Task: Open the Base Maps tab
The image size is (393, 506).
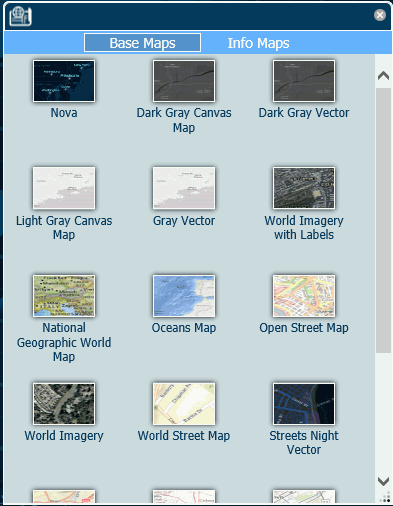Action: coord(142,43)
